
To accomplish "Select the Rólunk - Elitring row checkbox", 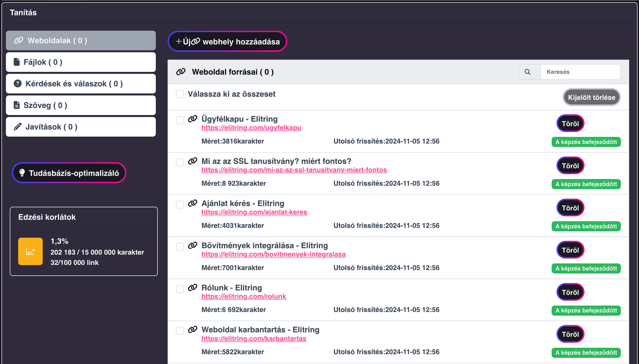I will [x=180, y=289].
